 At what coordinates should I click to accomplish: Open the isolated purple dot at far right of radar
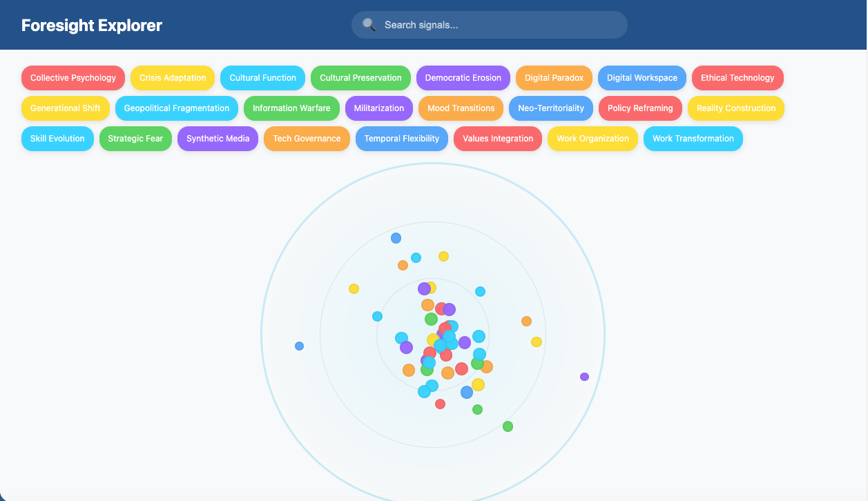[x=584, y=377]
